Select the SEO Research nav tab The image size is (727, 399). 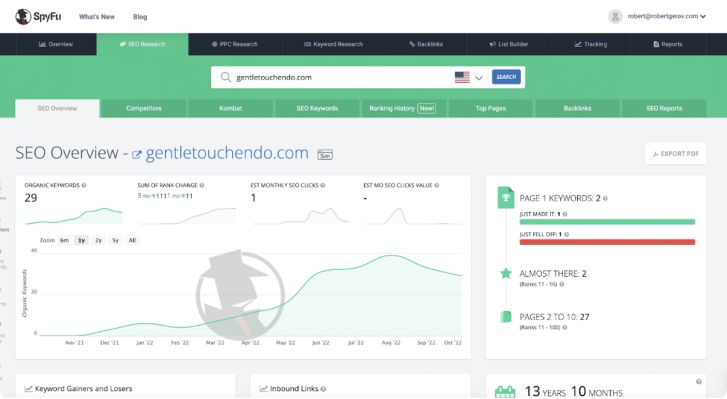142,44
